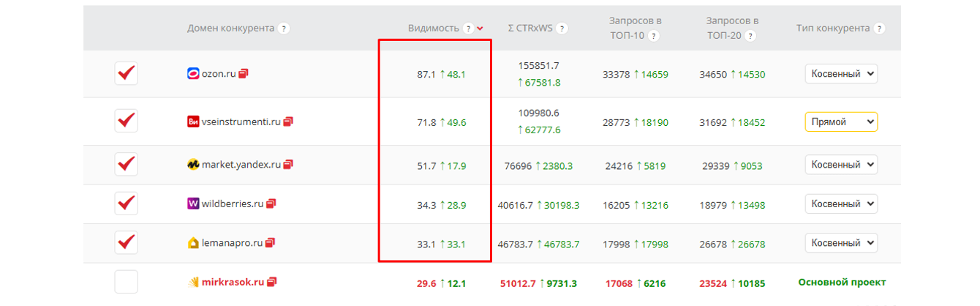Uncheck the market.yandex.ru competitor checkbox
This screenshot has height=306, width=980.
coord(127,165)
